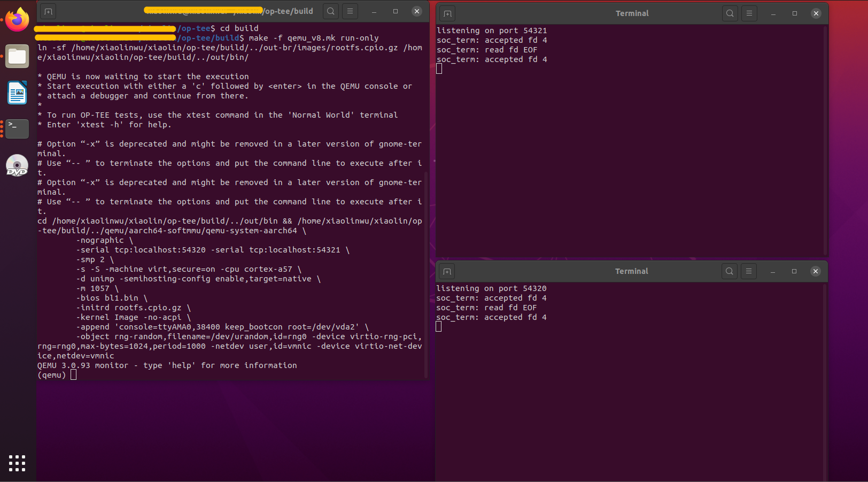
Task: Click 'soc_term: read fd EOF' in port 54321 terminal
Action: pos(487,50)
